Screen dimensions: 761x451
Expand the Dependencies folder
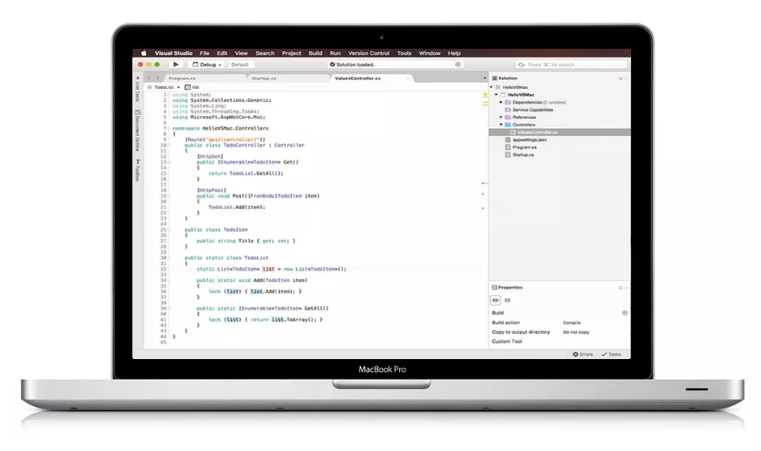[501, 102]
